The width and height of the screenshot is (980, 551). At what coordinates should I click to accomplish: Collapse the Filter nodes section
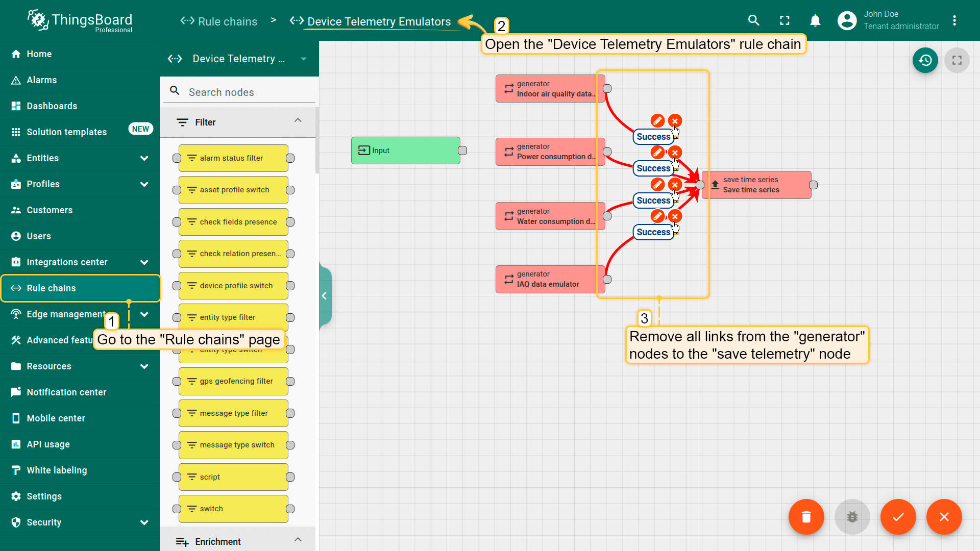pyautogui.click(x=298, y=121)
